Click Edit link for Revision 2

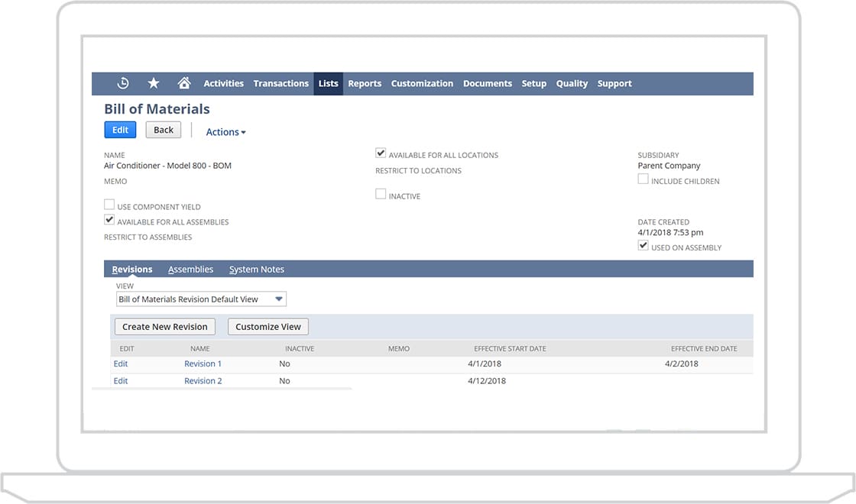121,381
